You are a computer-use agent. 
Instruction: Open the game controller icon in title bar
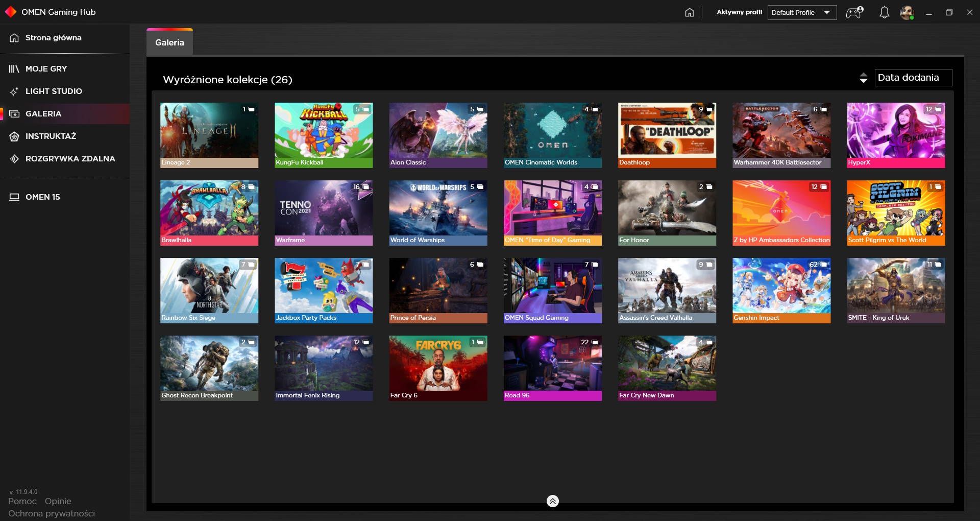[854, 12]
